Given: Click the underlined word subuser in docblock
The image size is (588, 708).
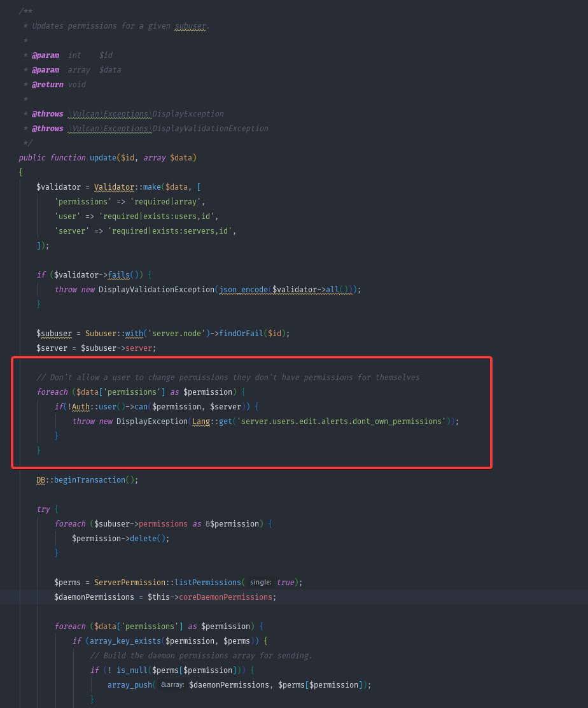Looking at the screenshot, I should pos(190,26).
